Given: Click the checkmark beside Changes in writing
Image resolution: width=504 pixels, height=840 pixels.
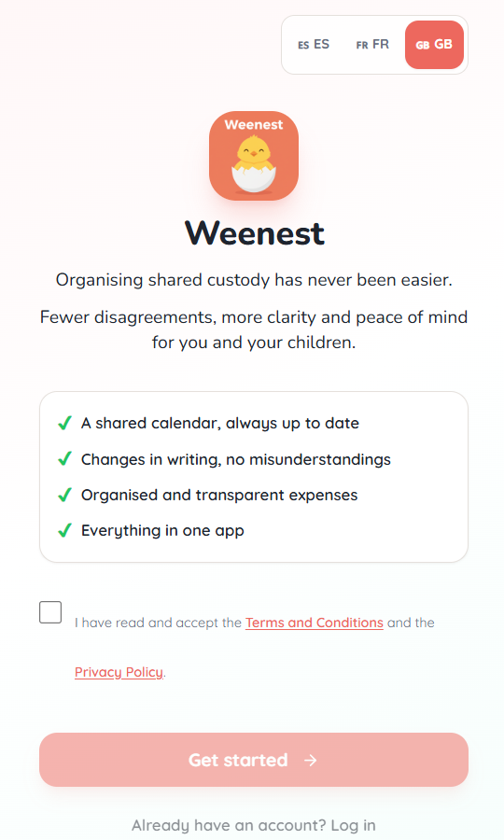Looking at the screenshot, I should tap(64, 459).
